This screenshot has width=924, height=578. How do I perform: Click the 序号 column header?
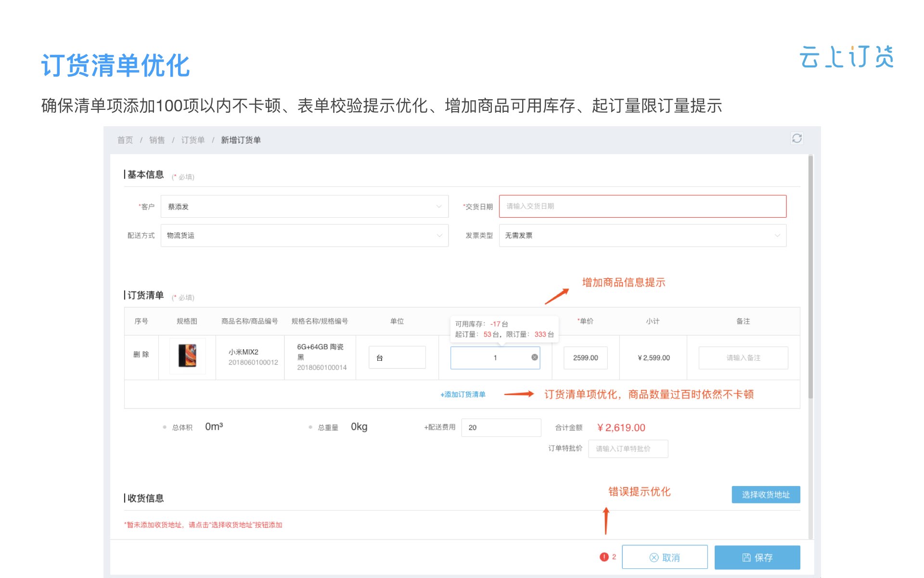point(141,321)
